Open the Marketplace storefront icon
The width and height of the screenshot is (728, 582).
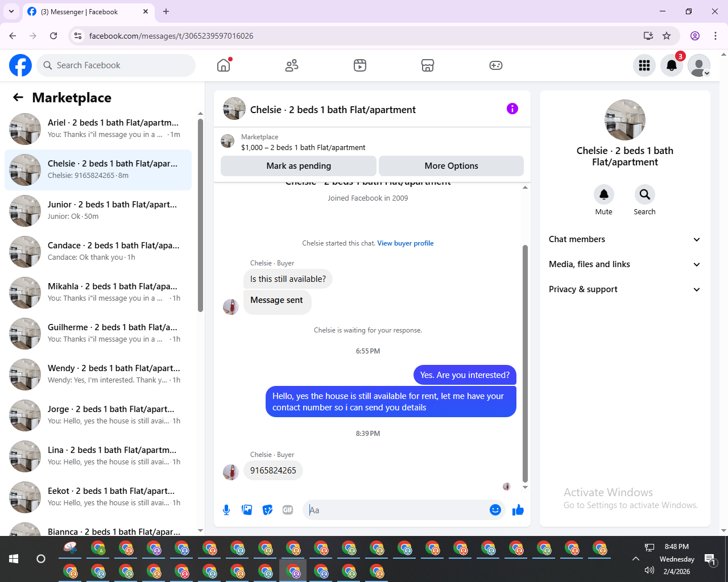click(428, 65)
